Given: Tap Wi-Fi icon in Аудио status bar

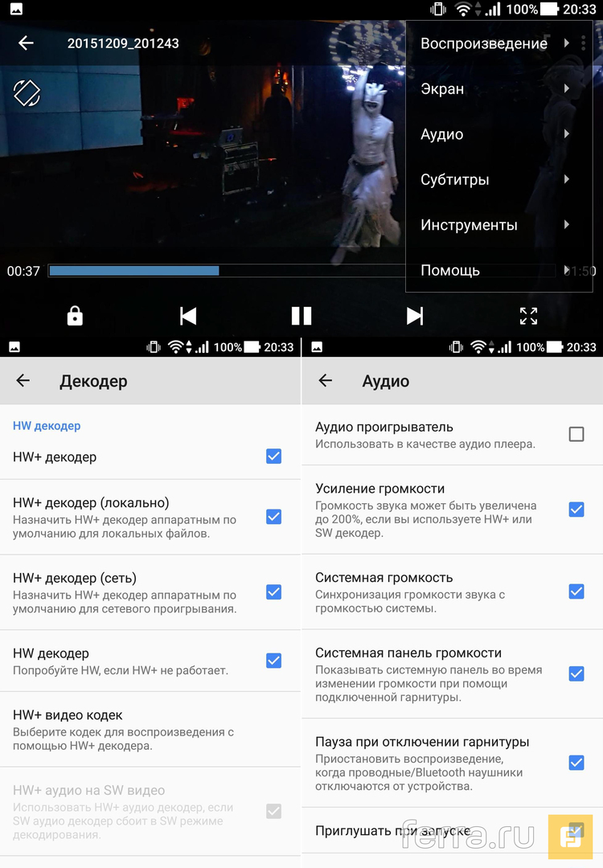Looking at the screenshot, I should (478, 347).
